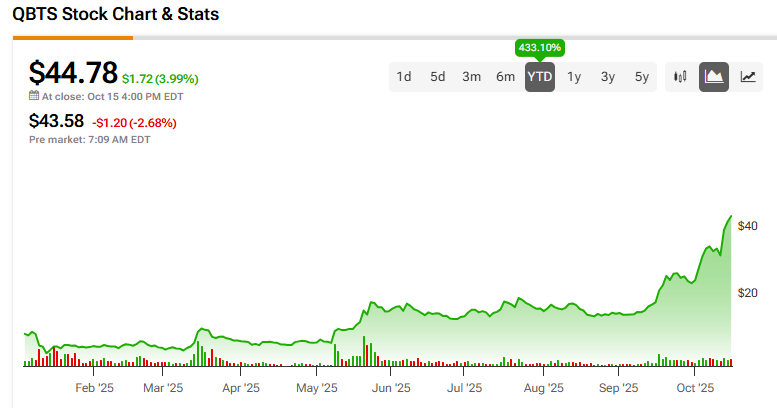Click the Oct '25 axis label
The width and height of the screenshot is (777, 408).
point(695,387)
